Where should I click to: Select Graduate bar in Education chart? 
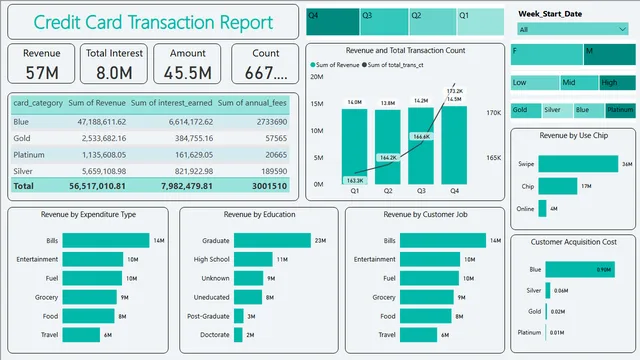[x=272, y=240]
